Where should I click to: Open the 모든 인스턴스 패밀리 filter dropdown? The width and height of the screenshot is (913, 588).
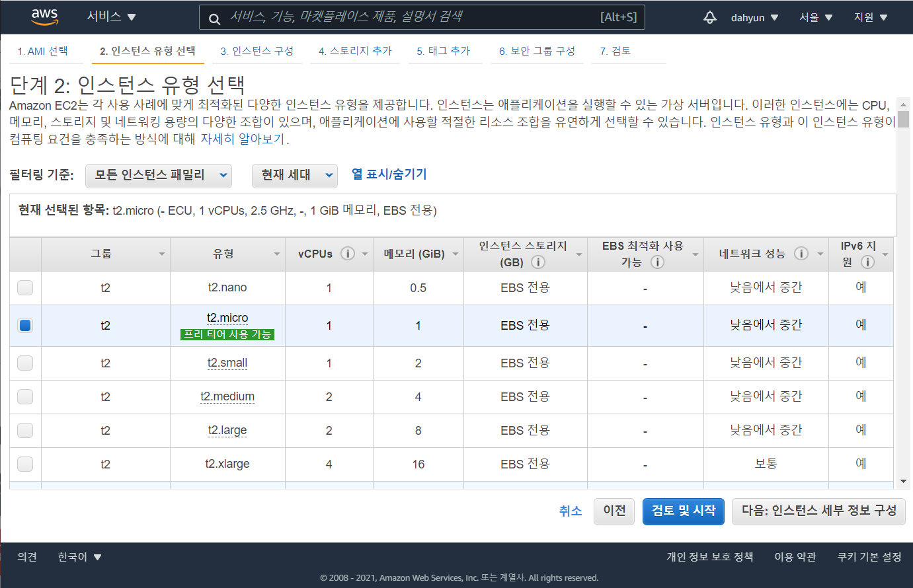click(x=159, y=176)
